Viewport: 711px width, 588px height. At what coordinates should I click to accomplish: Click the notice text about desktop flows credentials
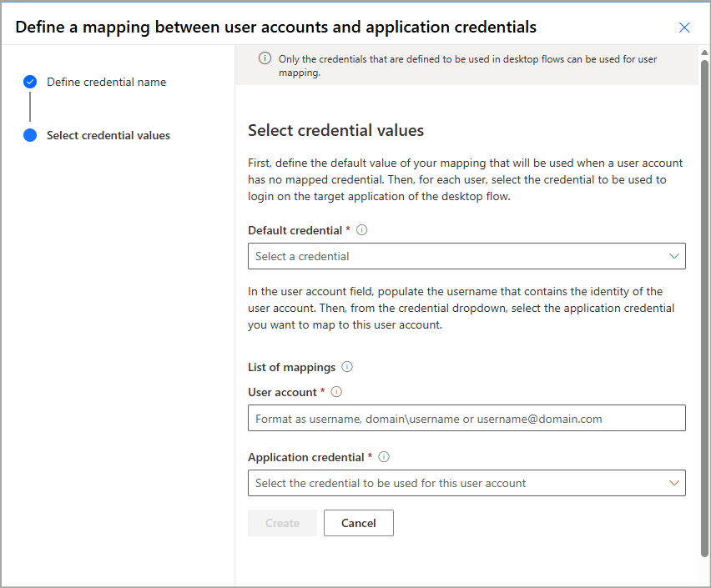[x=467, y=66]
